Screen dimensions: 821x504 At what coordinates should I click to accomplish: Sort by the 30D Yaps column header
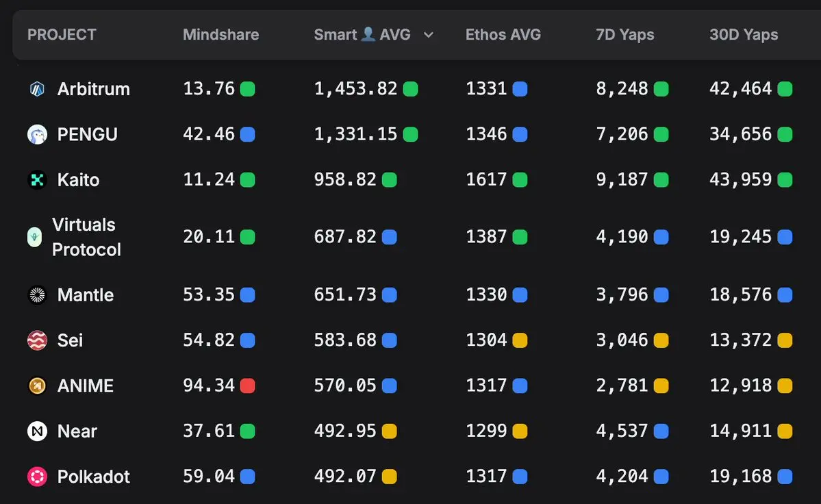click(x=744, y=34)
